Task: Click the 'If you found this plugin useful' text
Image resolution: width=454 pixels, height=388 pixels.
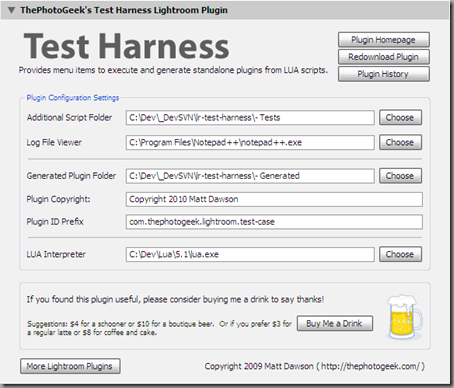Action: (x=175, y=299)
